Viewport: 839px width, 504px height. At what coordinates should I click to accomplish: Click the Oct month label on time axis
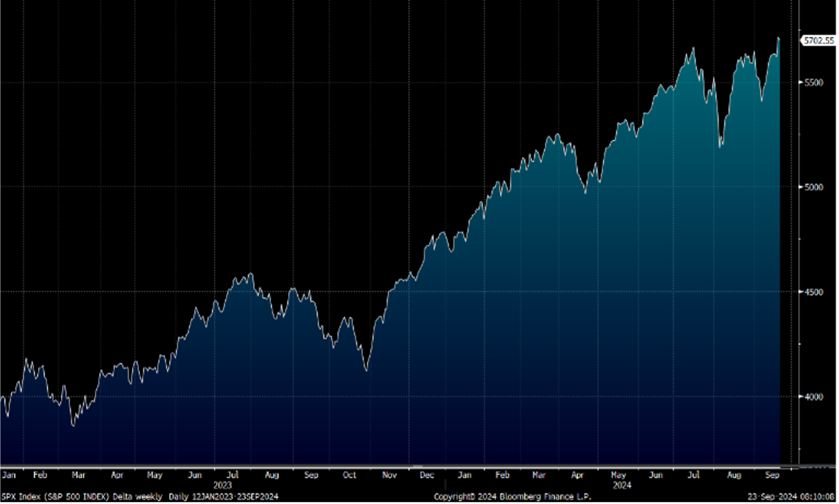click(349, 475)
